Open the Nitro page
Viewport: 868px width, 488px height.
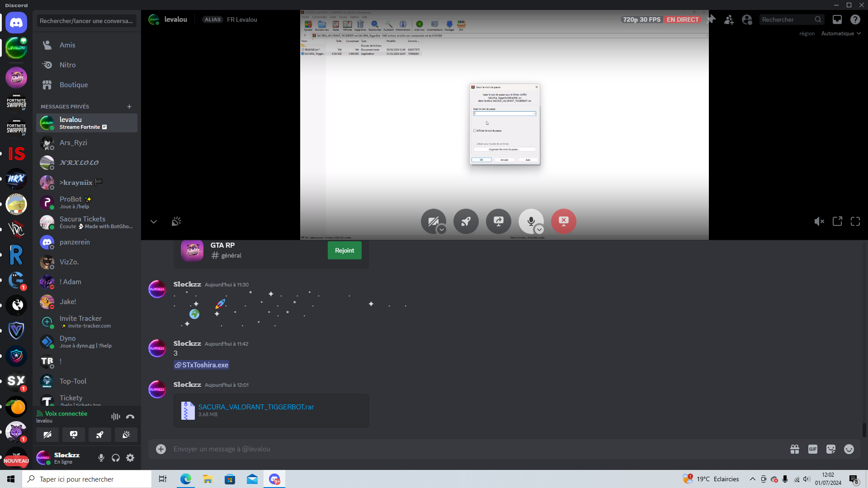(x=87, y=65)
